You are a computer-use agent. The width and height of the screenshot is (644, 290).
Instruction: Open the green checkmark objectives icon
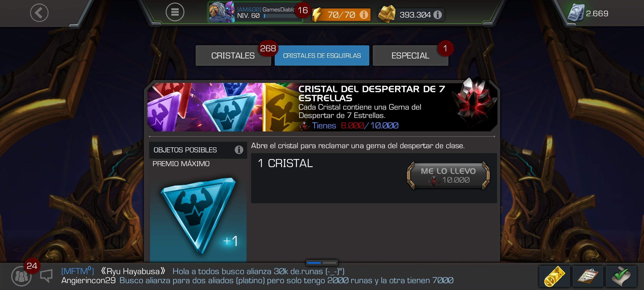pos(621,276)
